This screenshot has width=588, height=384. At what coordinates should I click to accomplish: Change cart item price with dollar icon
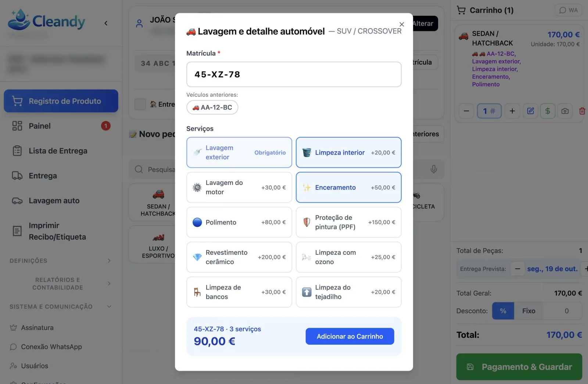coord(548,111)
